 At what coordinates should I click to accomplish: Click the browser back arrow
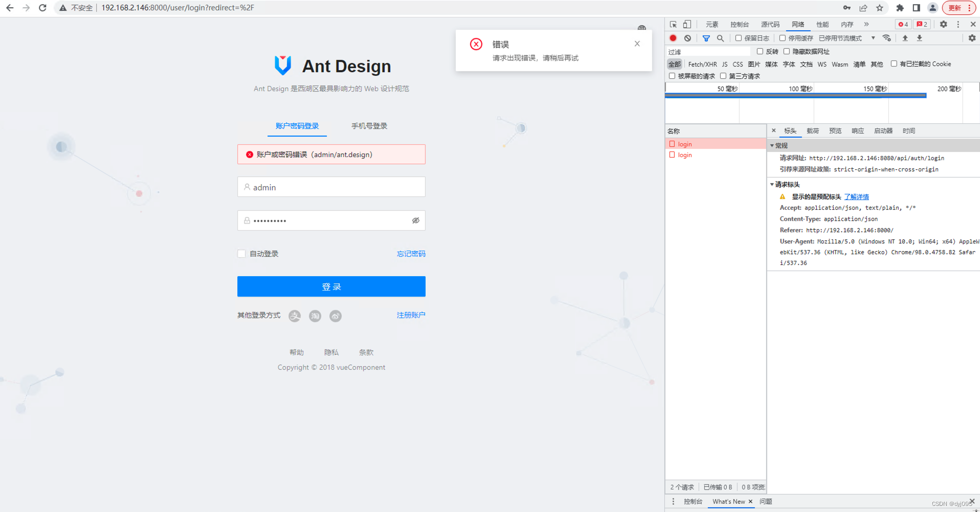point(10,8)
